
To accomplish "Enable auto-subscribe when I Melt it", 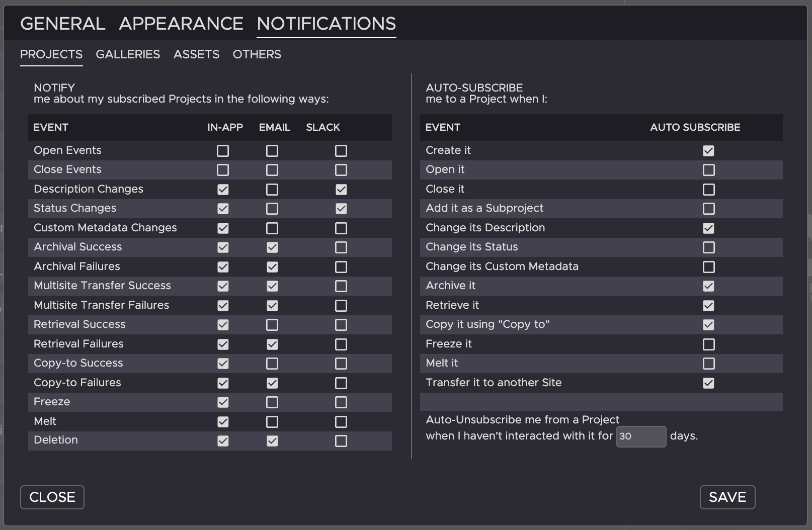I will (708, 364).
